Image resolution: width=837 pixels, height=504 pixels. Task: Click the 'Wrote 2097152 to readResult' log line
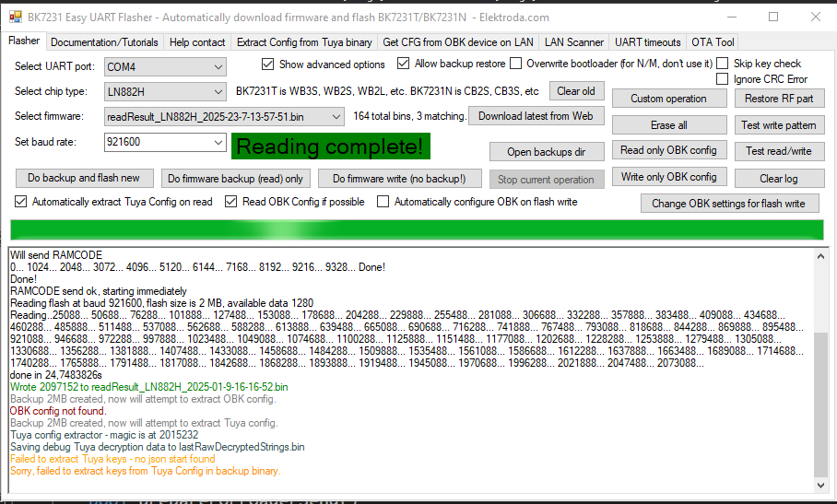tap(149, 387)
